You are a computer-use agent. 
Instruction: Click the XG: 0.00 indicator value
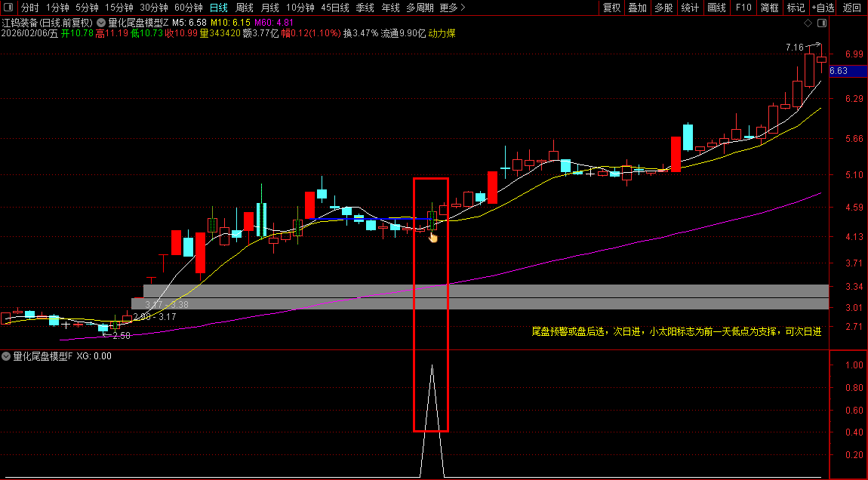[x=94, y=356]
